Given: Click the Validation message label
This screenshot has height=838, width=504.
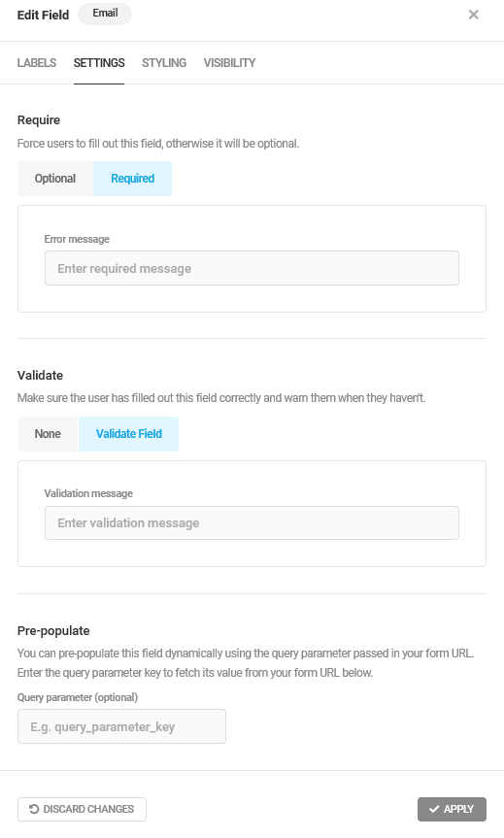Looking at the screenshot, I should pyautogui.click(x=88, y=493).
